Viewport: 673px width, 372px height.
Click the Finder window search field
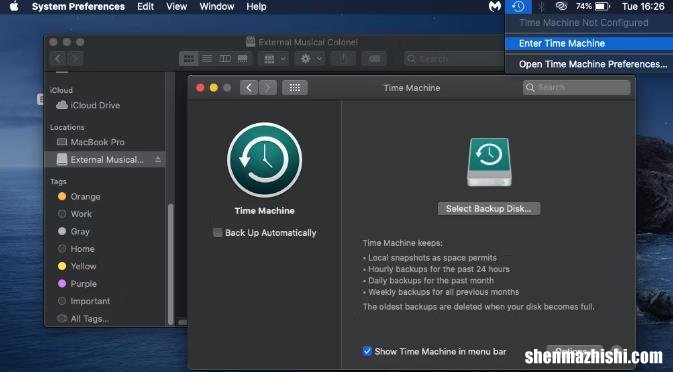(455, 59)
